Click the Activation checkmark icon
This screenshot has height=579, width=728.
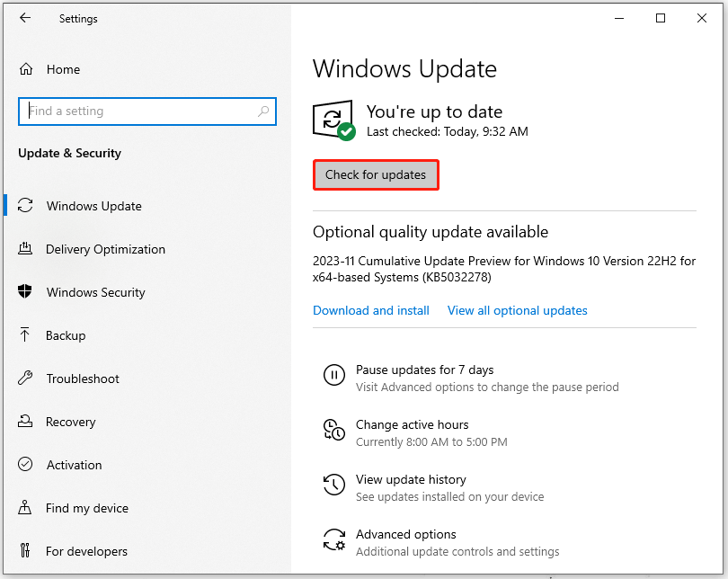point(25,464)
